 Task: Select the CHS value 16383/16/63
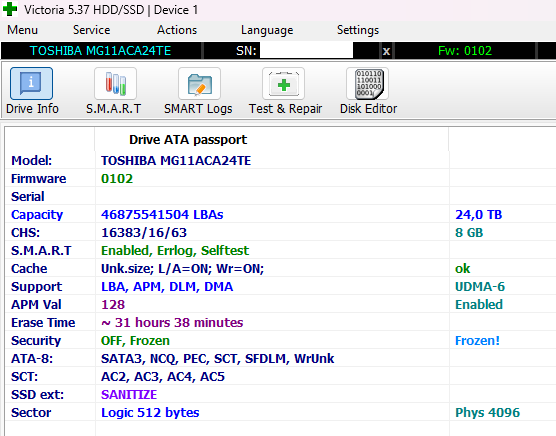[144, 233]
